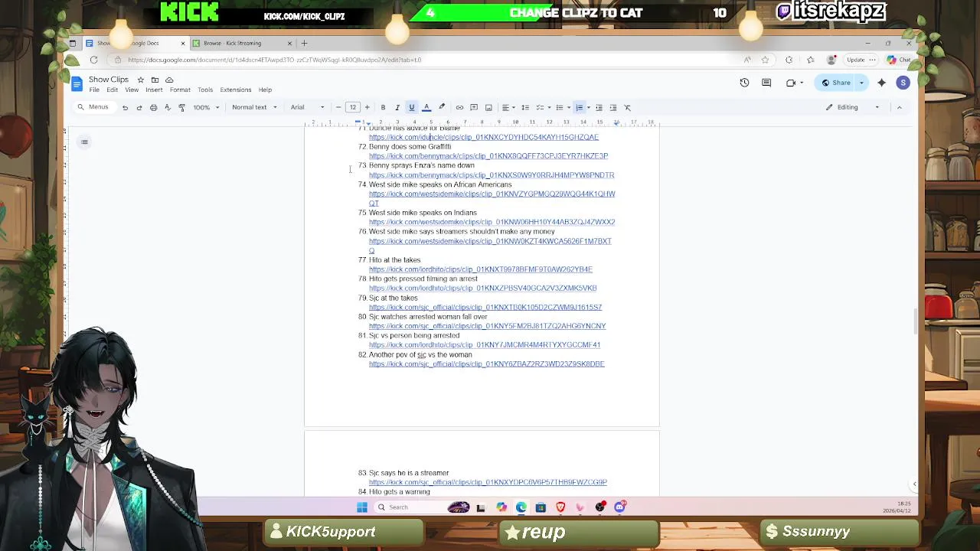Image resolution: width=980 pixels, height=551 pixels.
Task: Open the Help menu
Action: 265,90
